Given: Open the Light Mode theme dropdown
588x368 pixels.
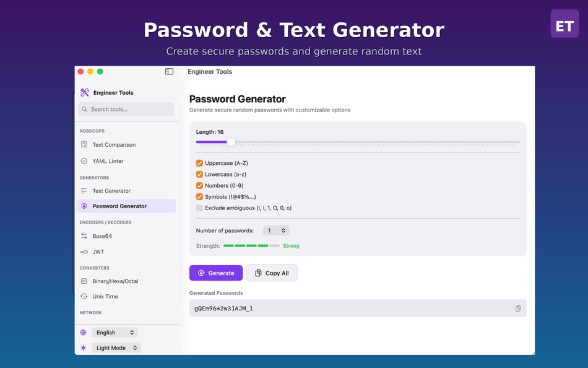Looking at the screenshot, I should pos(116,348).
